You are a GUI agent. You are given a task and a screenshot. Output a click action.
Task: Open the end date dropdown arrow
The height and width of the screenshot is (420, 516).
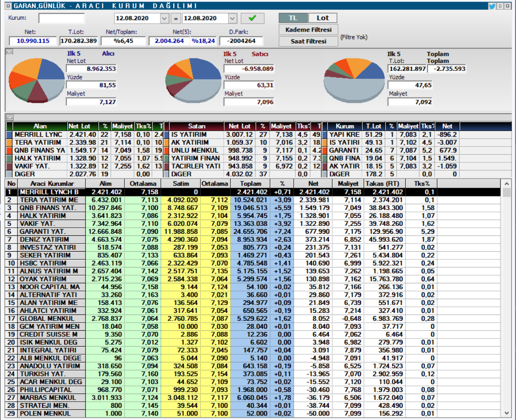(x=232, y=18)
